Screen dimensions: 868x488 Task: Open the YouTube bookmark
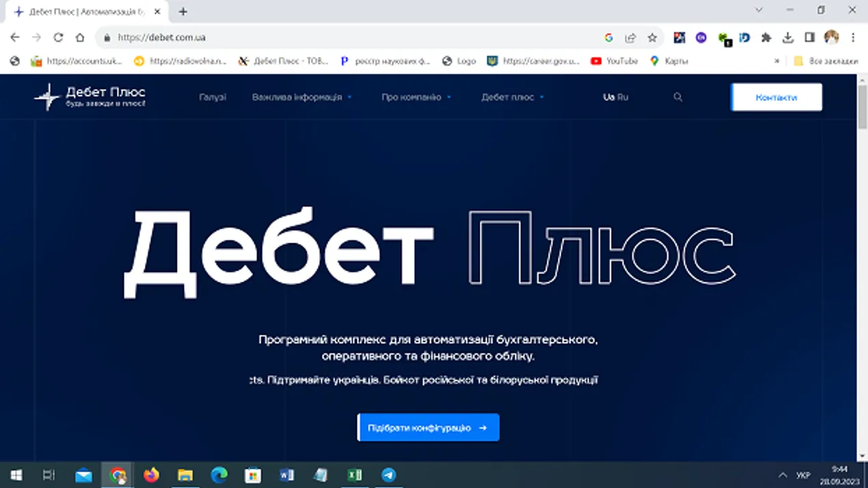click(x=614, y=61)
